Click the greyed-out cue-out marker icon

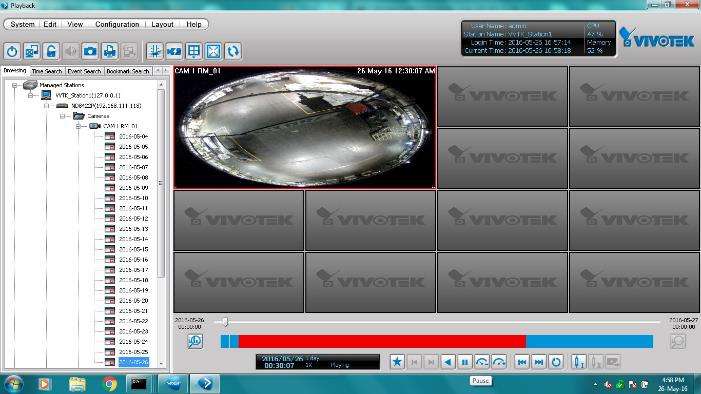pyautogui.click(x=595, y=362)
